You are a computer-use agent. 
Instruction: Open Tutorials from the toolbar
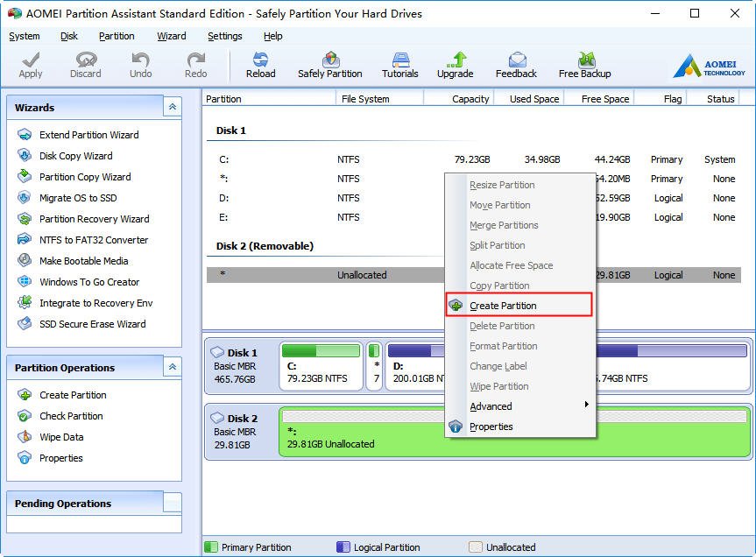click(x=400, y=65)
